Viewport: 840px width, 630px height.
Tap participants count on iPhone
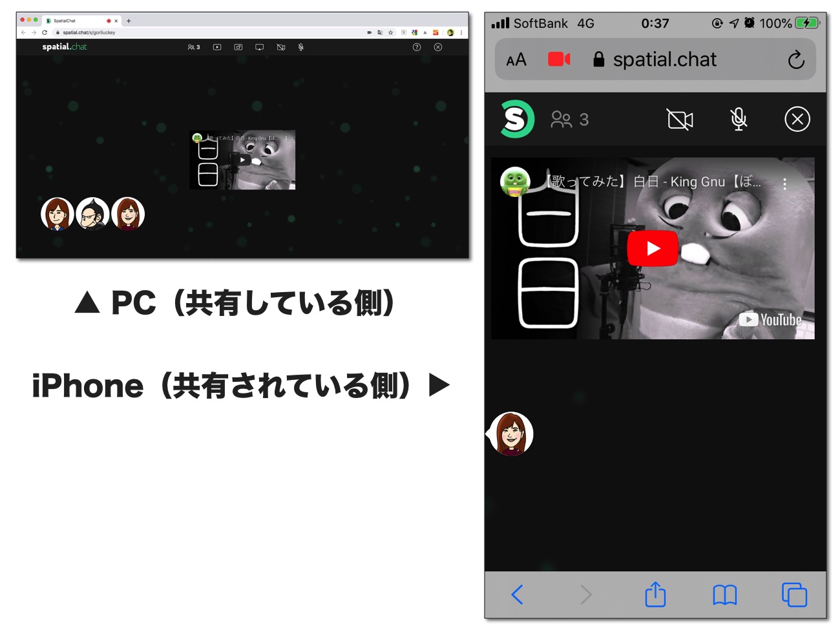point(570,120)
